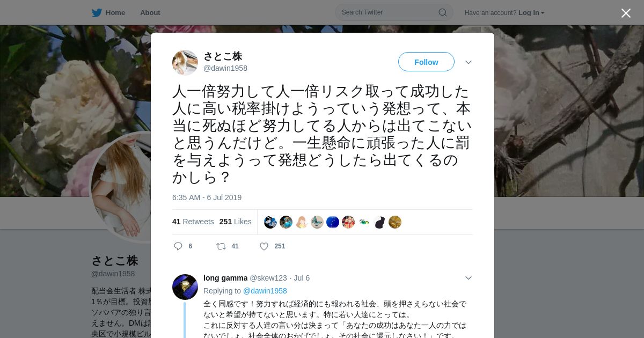Open the first liker's avatar thumbnail
Viewport: 644px width, 338px height.
pos(270,222)
